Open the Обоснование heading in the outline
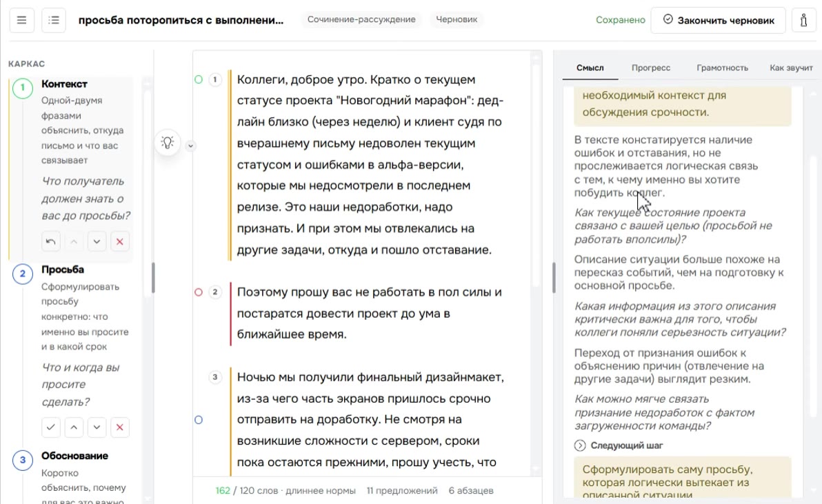Image resolution: width=822 pixels, height=504 pixels. tap(74, 456)
